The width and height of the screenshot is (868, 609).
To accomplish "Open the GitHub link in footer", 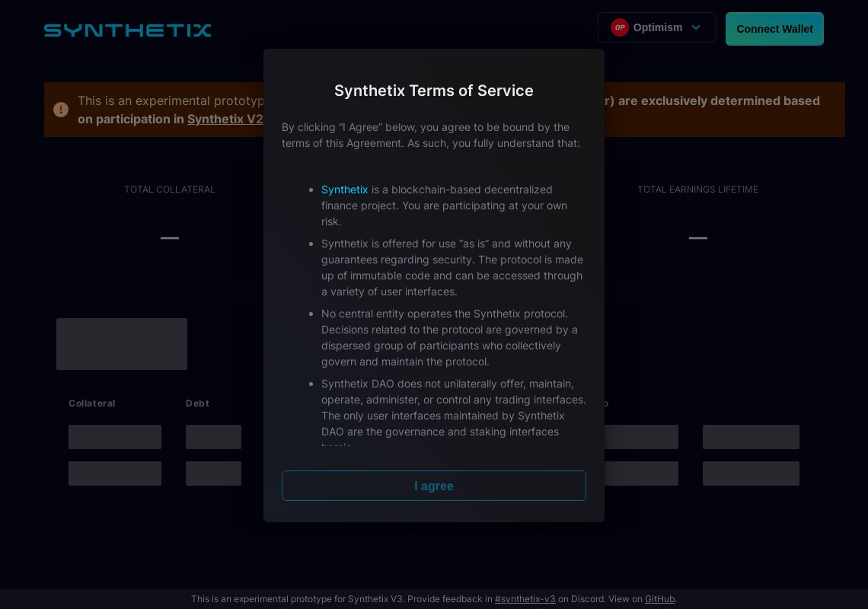I will pyautogui.click(x=659, y=598).
